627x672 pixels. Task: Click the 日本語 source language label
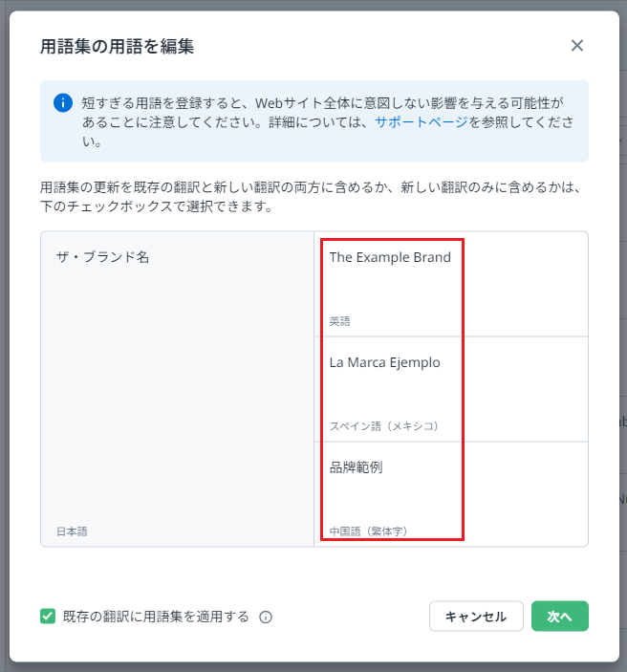(72, 531)
